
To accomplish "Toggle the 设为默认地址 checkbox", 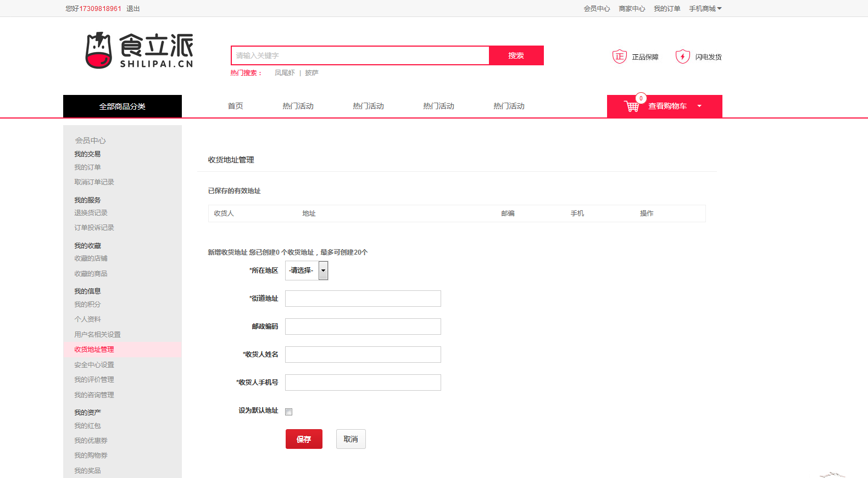I will click(x=289, y=412).
